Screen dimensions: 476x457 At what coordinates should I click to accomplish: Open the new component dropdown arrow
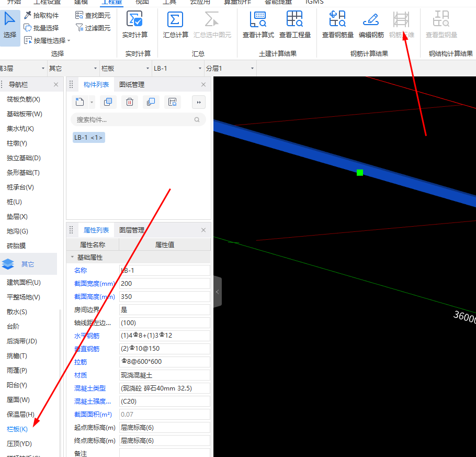92,102
